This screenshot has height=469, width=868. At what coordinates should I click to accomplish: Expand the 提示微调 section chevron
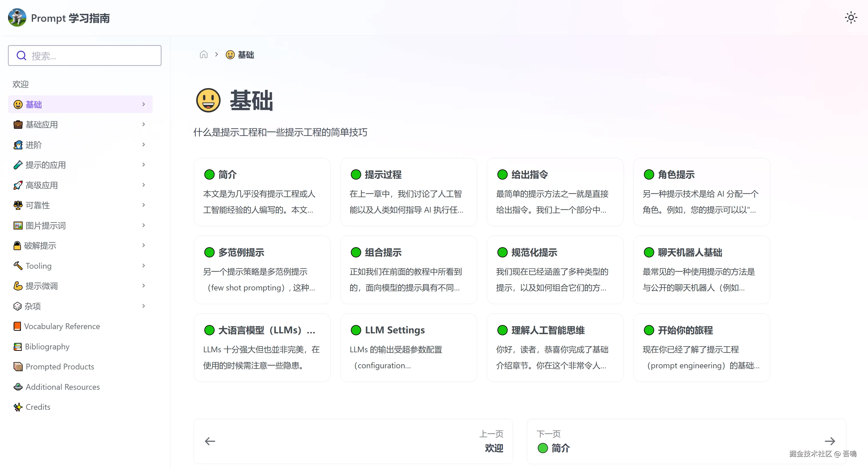(144, 286)
